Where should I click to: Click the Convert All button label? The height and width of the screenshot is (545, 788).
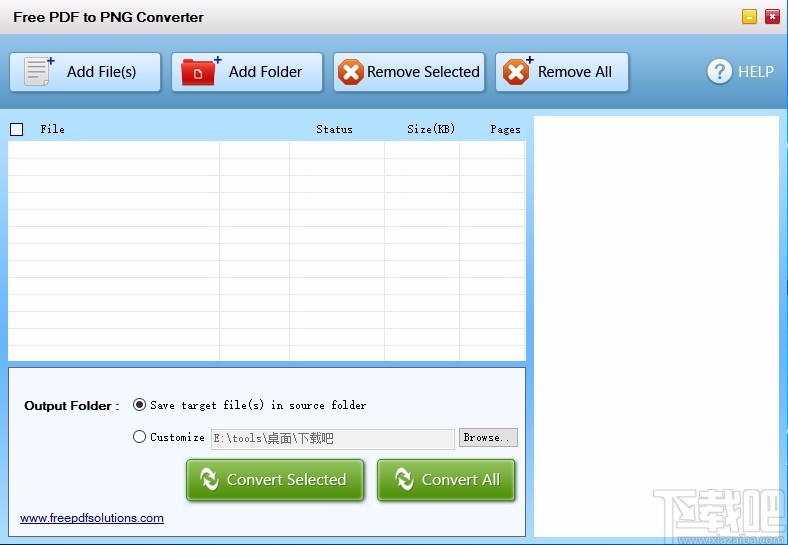[461, 480]
